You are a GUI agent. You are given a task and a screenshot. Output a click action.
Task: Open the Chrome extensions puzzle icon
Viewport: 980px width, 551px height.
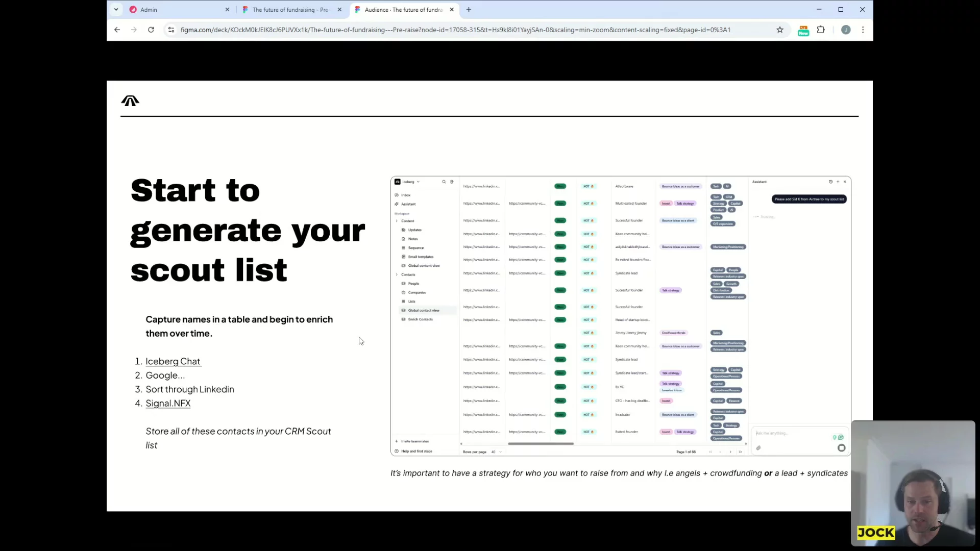coord(821,30)
